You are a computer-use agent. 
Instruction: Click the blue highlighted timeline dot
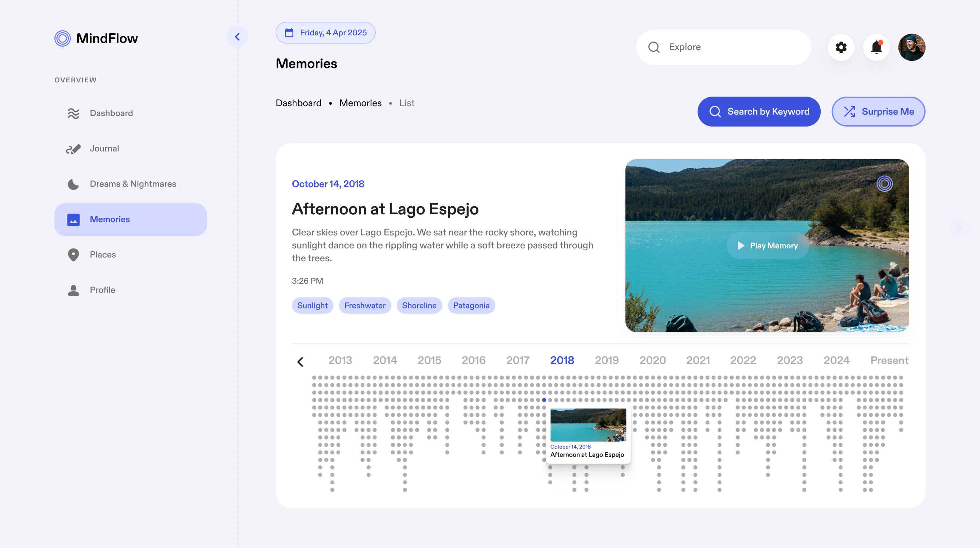point(544,400)
